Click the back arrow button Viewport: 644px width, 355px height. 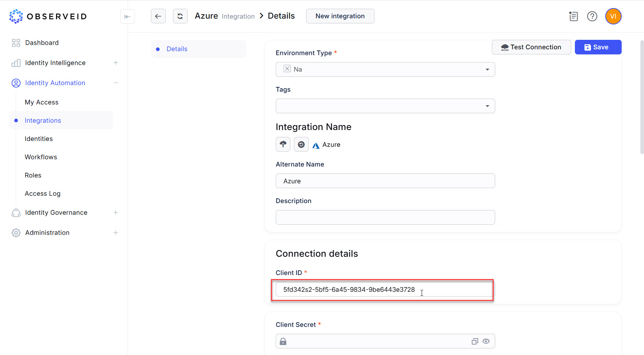coord(158,16)
